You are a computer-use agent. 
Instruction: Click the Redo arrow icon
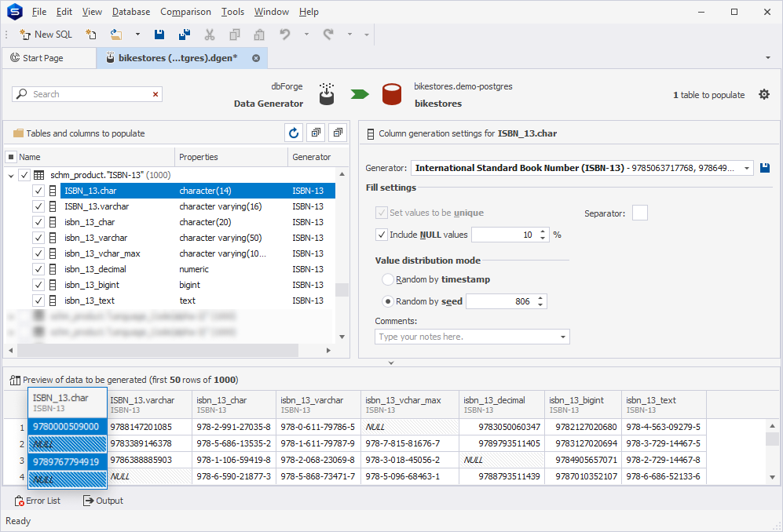[x=328, y=35]
